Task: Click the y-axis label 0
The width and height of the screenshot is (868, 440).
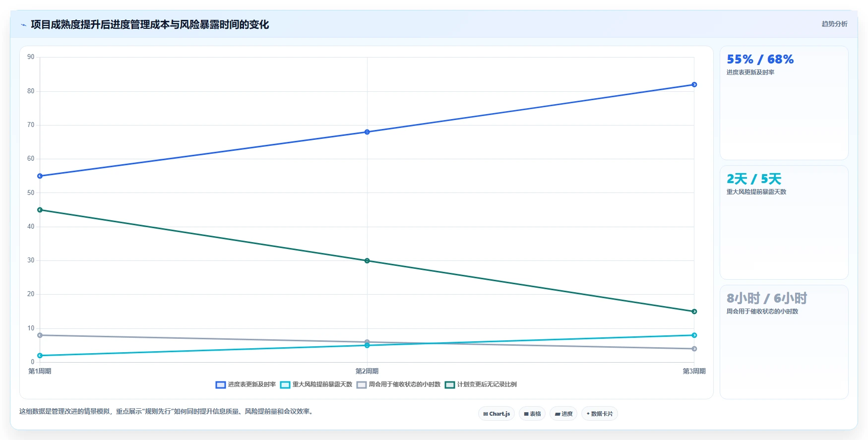Action: pos(33,362)
